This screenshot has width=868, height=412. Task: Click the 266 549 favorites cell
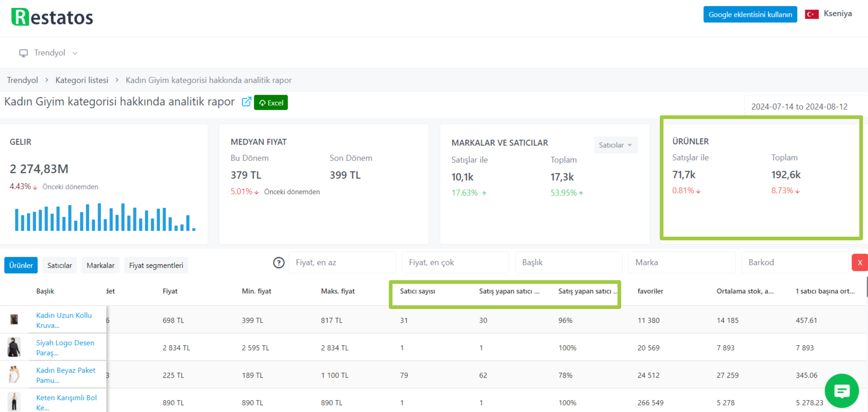pos(650,403)
